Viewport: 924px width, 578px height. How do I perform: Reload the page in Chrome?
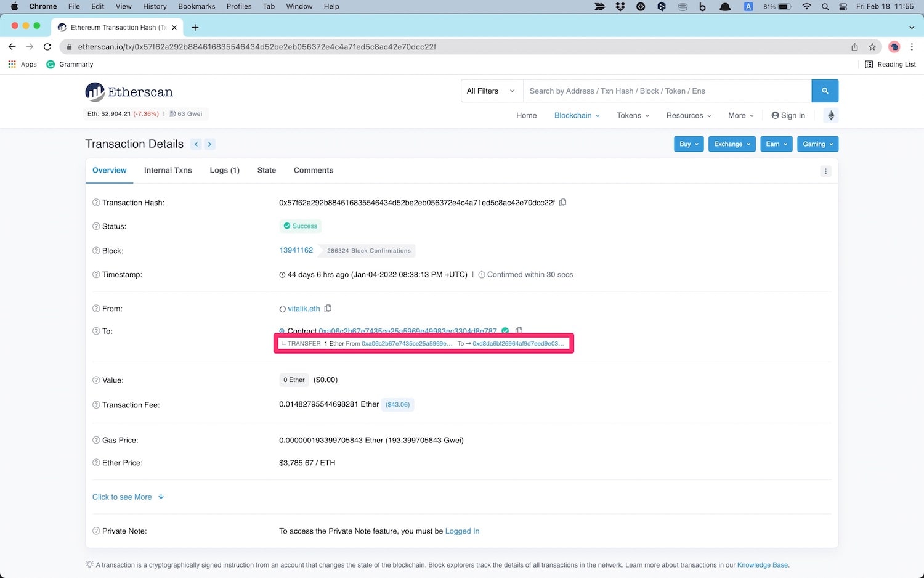click(x=47, y=47)
